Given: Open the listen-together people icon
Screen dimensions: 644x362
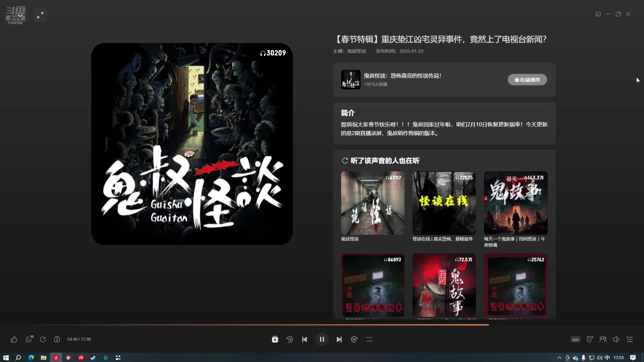Looking at the screenshot, I should (603, 339).
